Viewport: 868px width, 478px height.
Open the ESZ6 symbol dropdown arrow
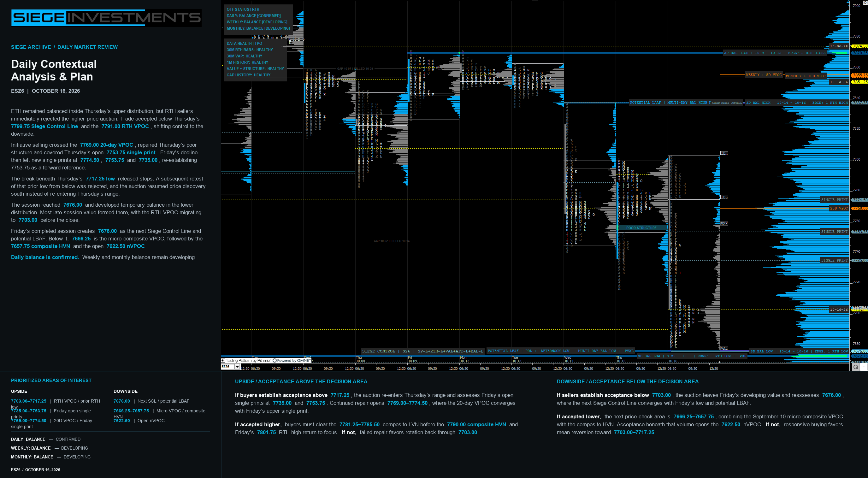tap(237, 367)
